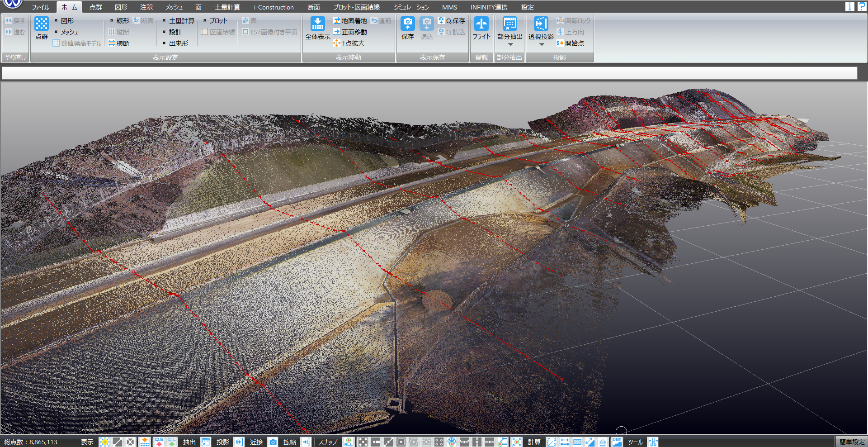
Task: Click the command input field below the ribbon
Action: click(429, 72)
